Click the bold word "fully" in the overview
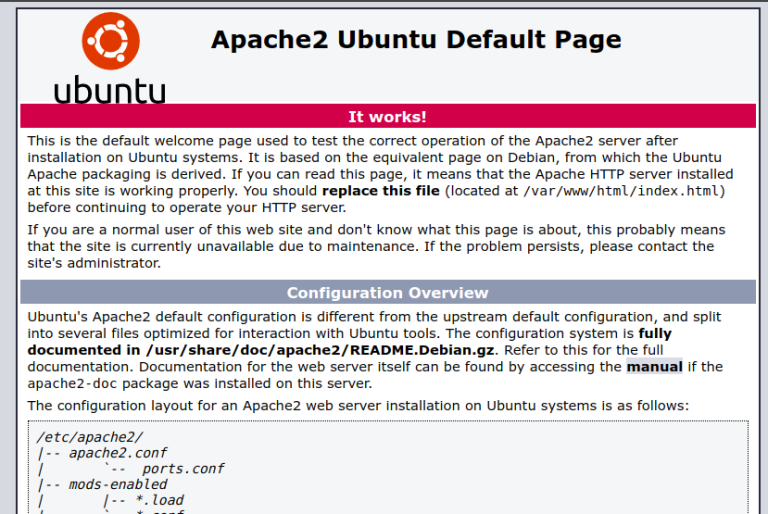This screenshot has width=768, height=514. [x=655, y=334]
